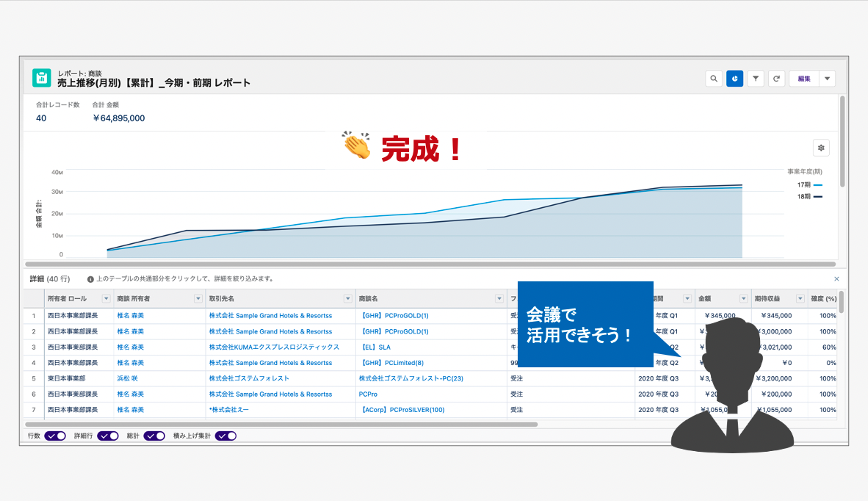The height and width of the screenshot is (501, 868).
Task: Click 18期 legend color line
Action: [x=818, y=197]
